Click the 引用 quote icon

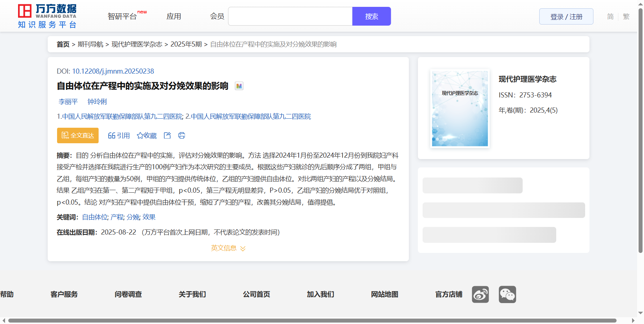coord(119,135)
